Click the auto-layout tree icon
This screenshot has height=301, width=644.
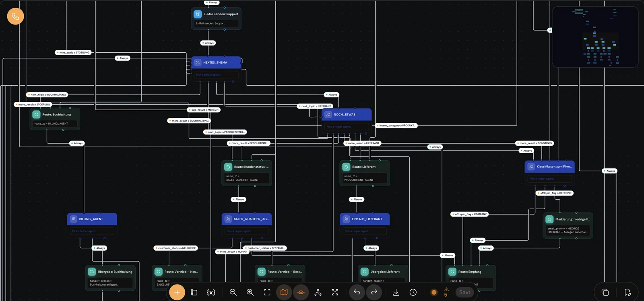(318, 293)
